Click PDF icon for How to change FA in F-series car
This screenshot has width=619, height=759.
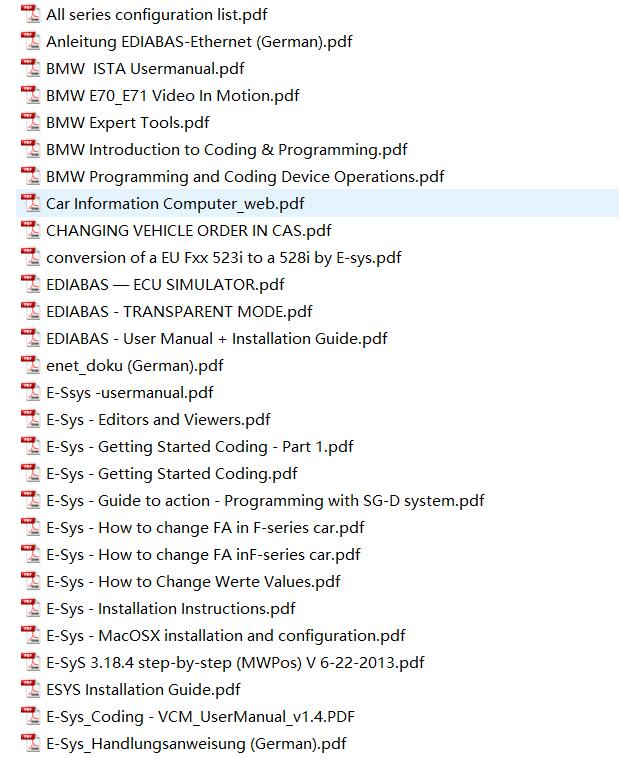pos(30,527)
